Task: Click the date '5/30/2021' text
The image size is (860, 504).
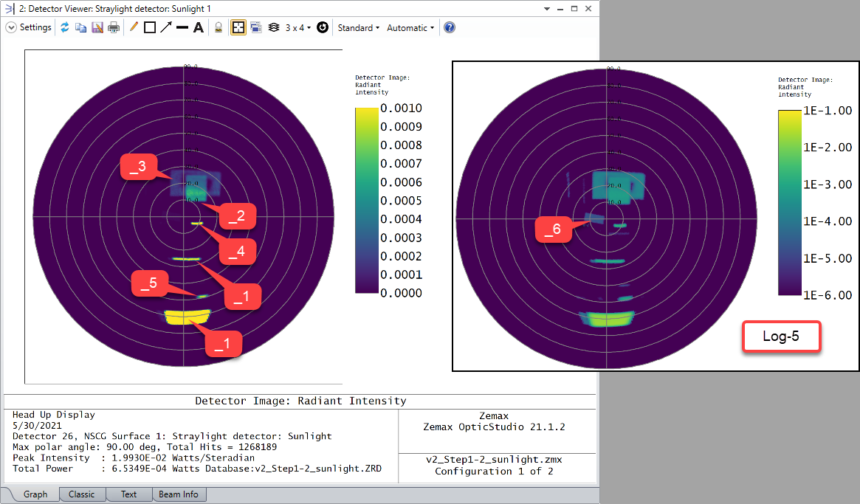Action: pos(38,426)
